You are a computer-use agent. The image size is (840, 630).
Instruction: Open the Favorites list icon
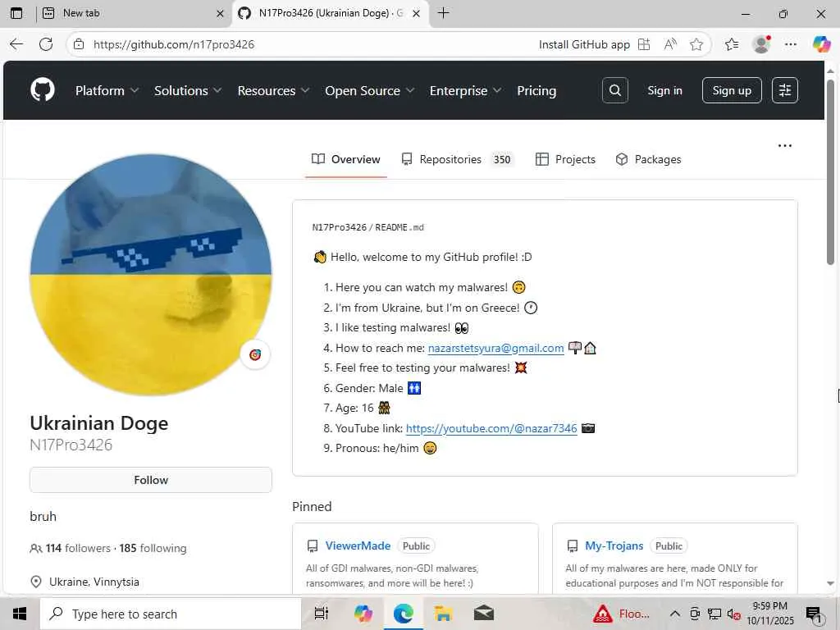tap(731, 44)
